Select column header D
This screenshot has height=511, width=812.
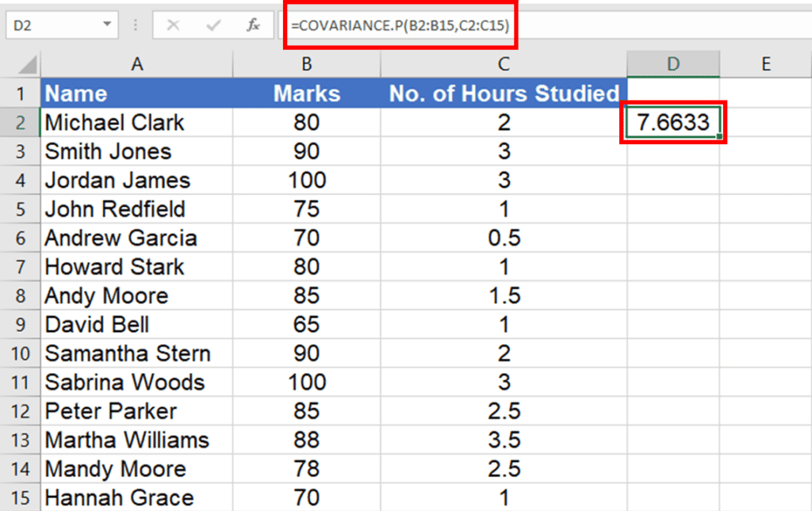click(x=672, y=63)
